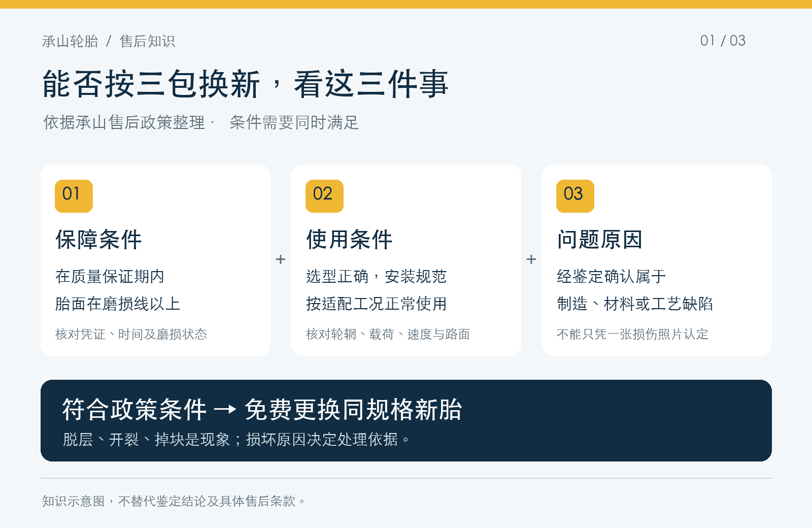
Task: Click the note 不能只凭一张损伤照片认定
Action: 632,334
